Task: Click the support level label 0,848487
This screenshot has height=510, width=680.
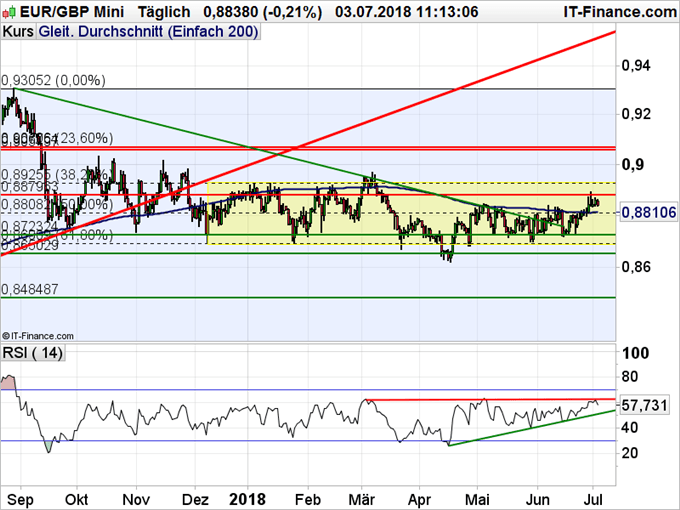Action: pos(30,289)
